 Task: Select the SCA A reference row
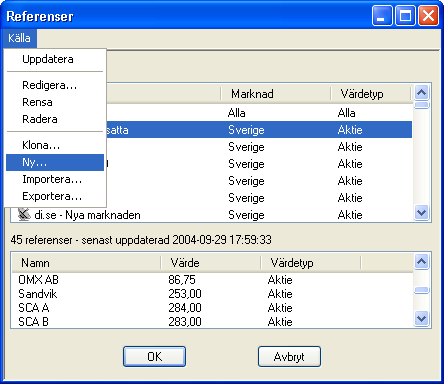[x=212, y=308]
